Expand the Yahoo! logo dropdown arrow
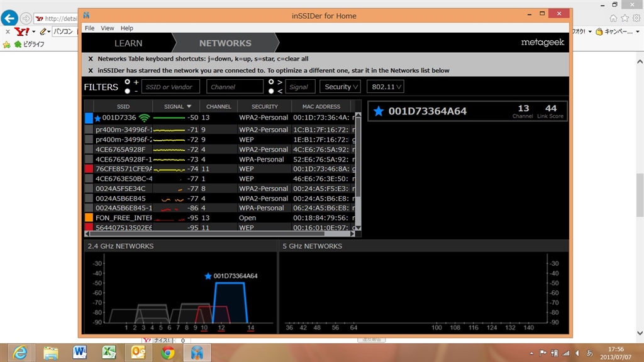Image resolution: width=644 pixels, height=362 pixels. (34, 31)
